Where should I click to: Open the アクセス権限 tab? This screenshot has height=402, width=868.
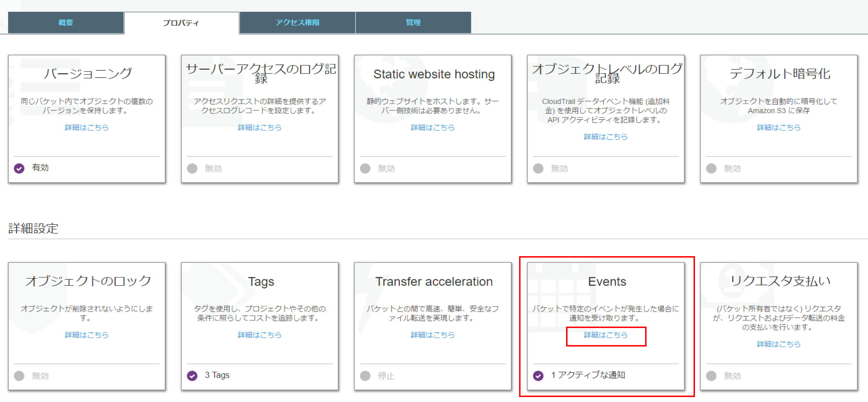click(297, 22)
